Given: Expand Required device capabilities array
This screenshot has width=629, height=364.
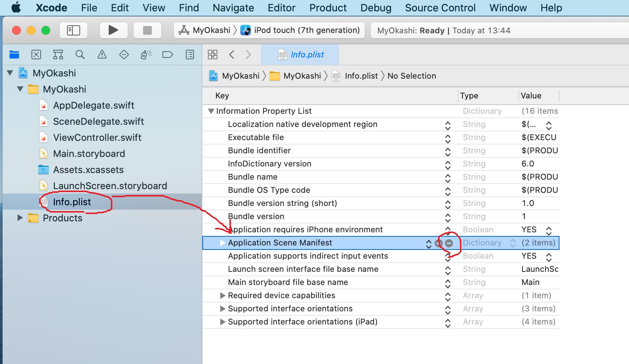Looking at the screenshot, I should tap(222, 295).
